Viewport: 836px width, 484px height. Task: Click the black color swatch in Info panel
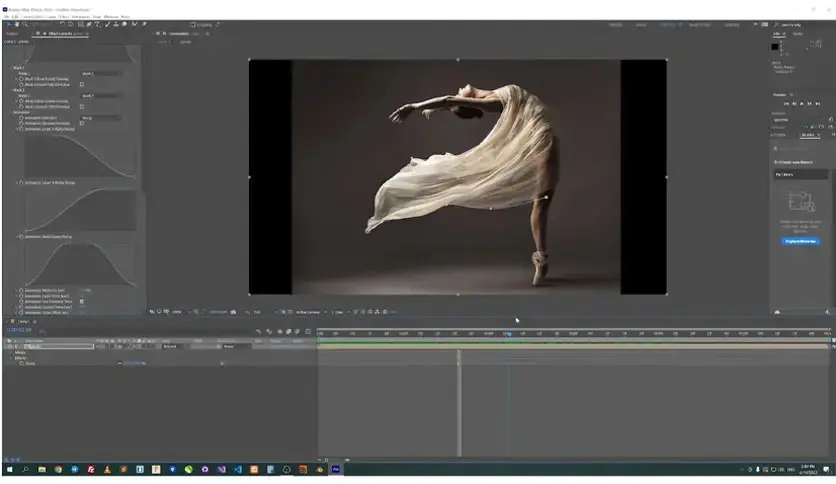pyautogui.click(x=775, y=47)
